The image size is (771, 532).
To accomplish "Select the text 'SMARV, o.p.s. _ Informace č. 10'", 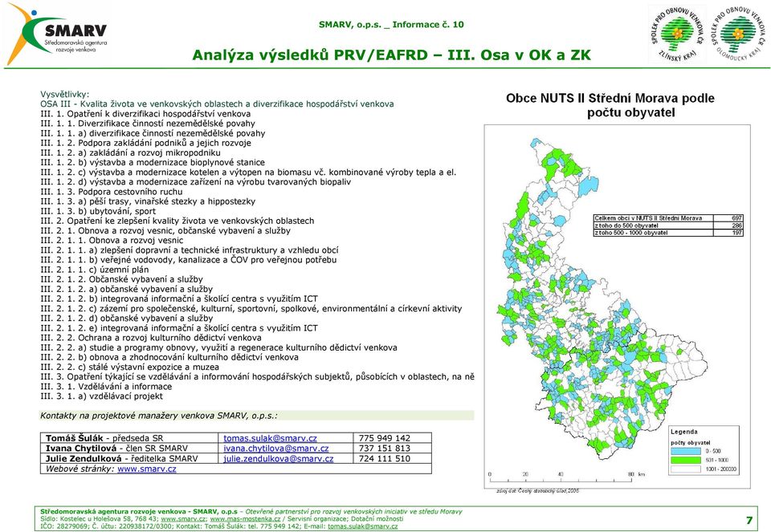I will coord(391,25).
